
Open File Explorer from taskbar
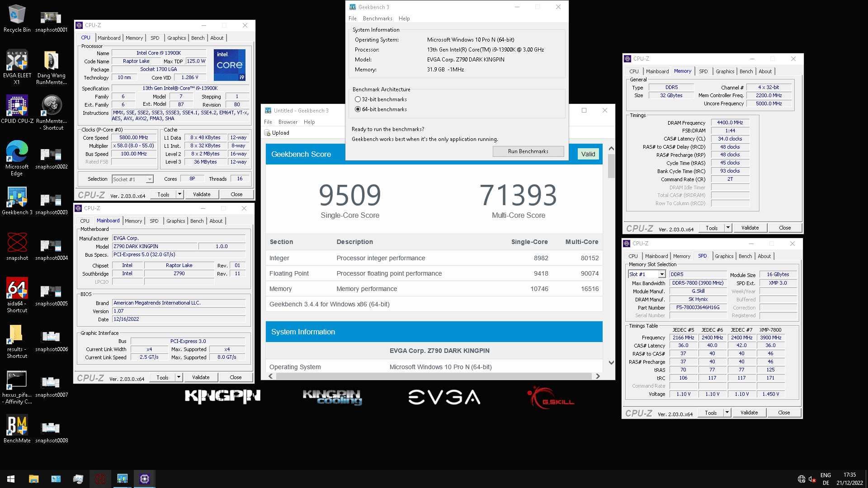click(x=33, y=479)
